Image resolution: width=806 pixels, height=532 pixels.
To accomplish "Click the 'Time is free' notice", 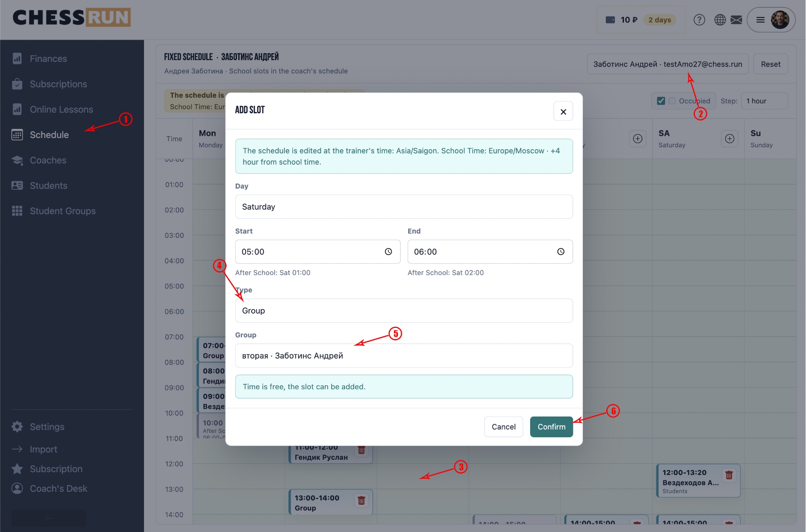I will [x=404, y=387].
